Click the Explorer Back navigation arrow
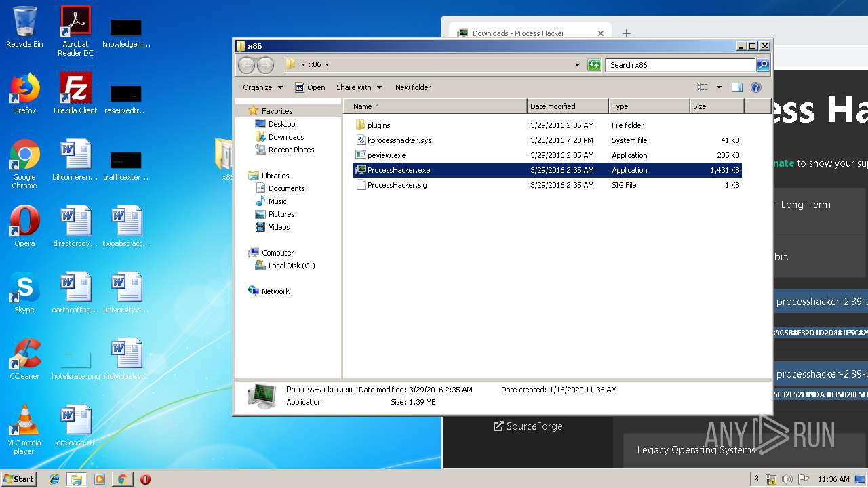 tap(246, 65)
